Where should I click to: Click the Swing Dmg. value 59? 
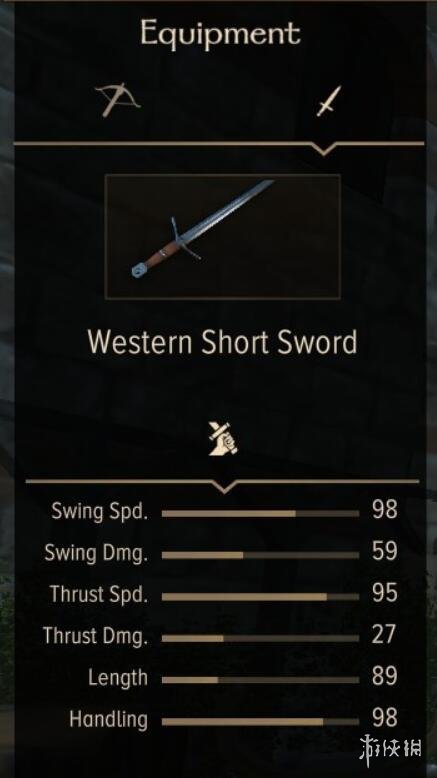pos(385,551)
